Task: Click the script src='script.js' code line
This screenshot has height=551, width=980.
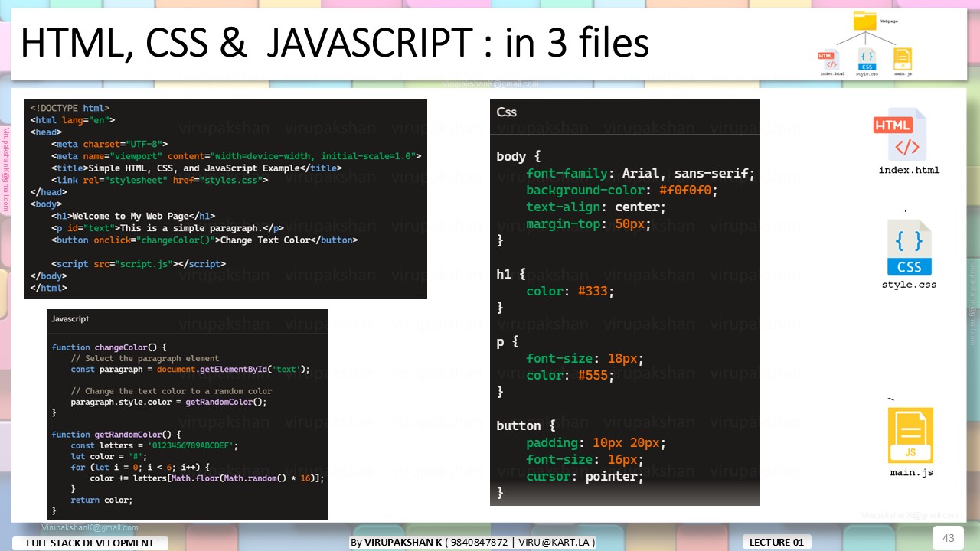Action: (139, 264)
